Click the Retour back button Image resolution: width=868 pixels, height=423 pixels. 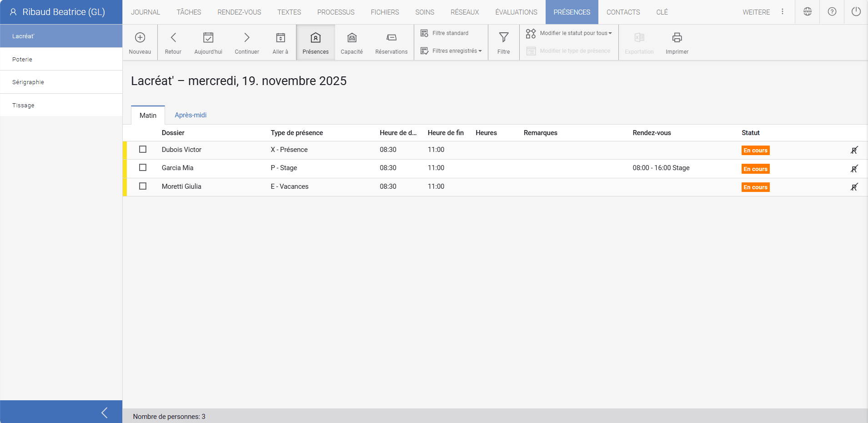173,42
